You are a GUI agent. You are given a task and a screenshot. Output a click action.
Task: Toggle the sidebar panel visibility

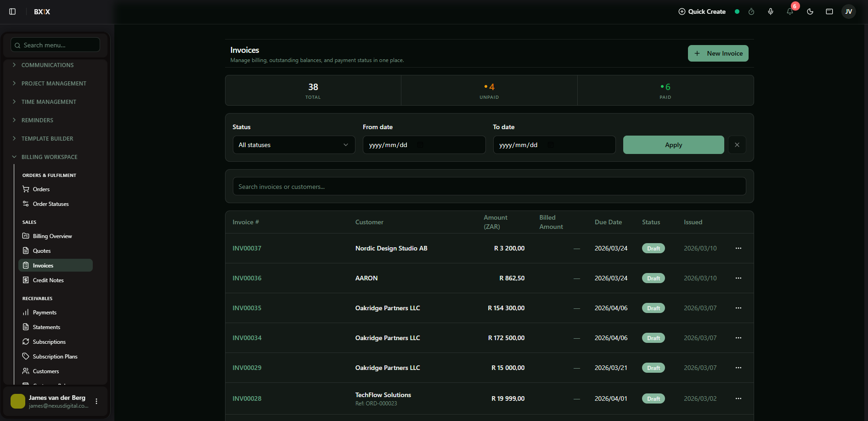12,11
